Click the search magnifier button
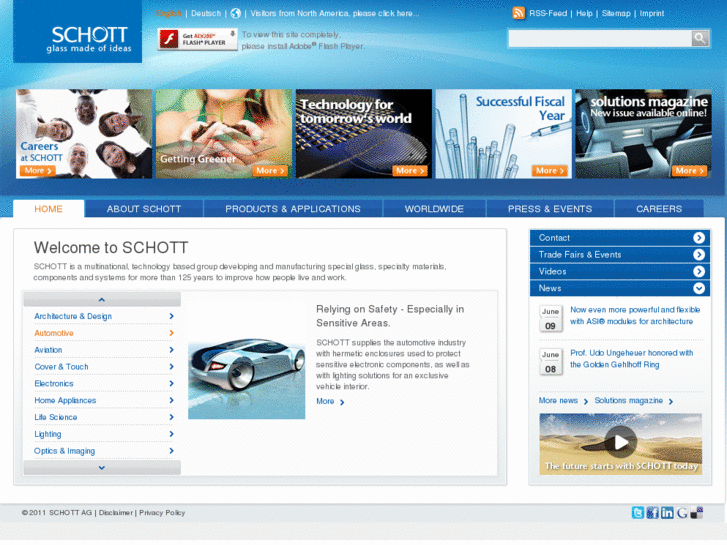Image resolution: width=727 pixels, height=545 pixels. click(x=700, y=38)
